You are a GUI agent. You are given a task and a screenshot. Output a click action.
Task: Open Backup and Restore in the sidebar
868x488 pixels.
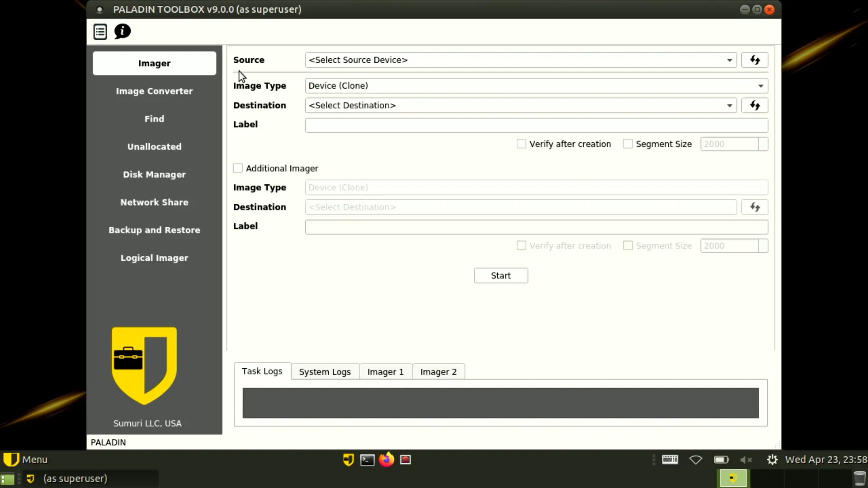(154, 230)
